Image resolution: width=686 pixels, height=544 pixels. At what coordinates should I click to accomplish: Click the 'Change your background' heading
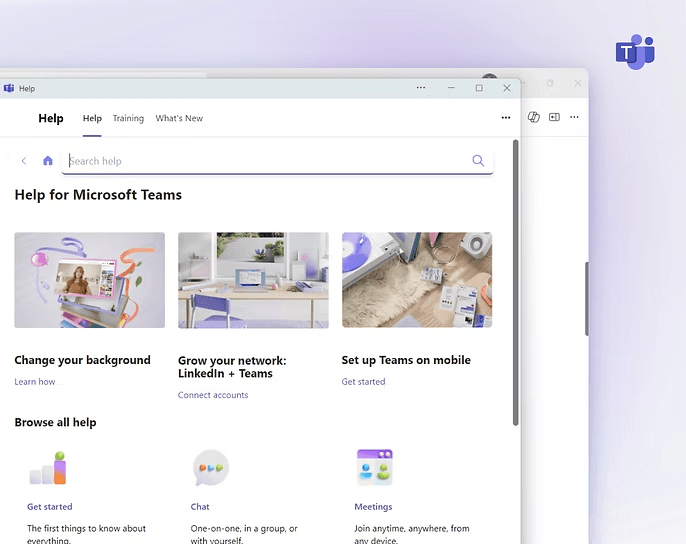click(x=82, y=360)
